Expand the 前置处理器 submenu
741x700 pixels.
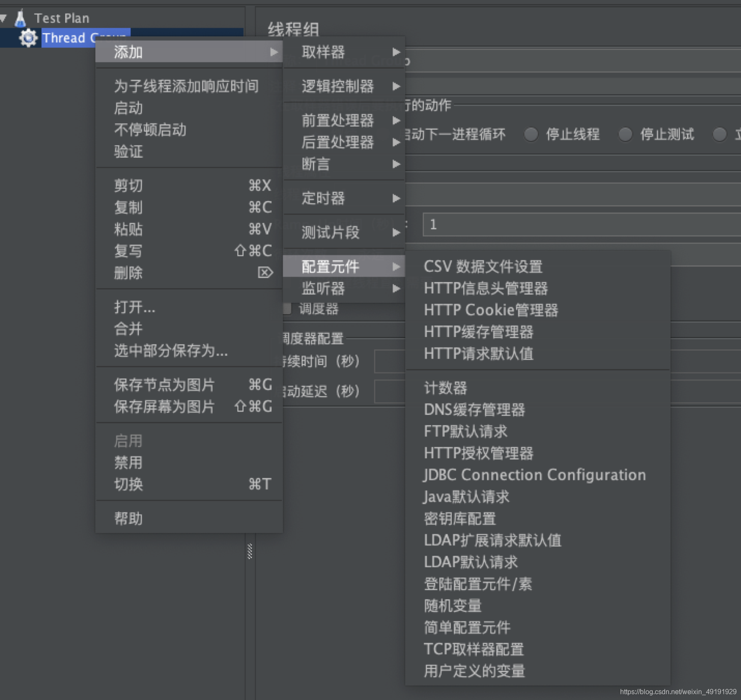[x=344, y=120]
